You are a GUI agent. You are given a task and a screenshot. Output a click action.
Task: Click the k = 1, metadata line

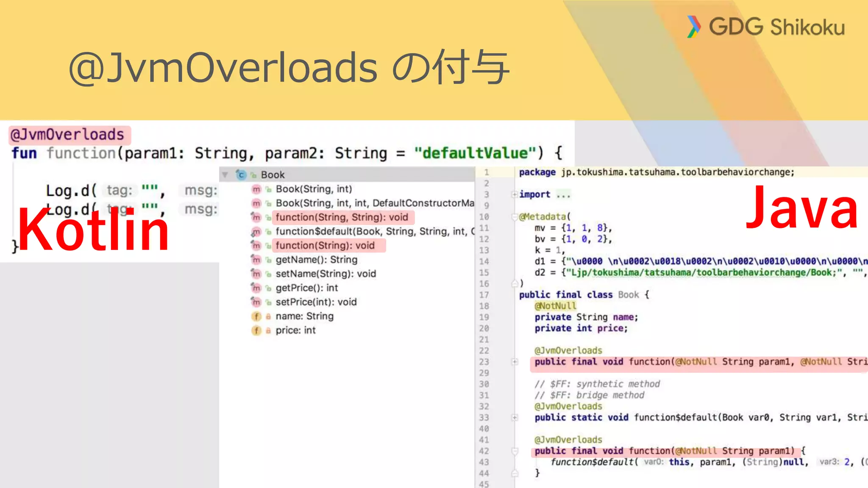pos(550,250)
